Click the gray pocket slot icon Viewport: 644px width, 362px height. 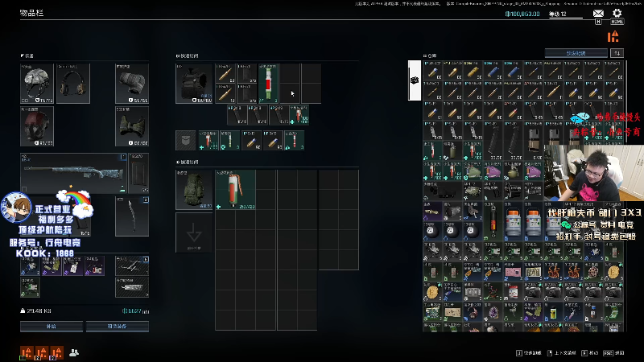coord(186,140)
